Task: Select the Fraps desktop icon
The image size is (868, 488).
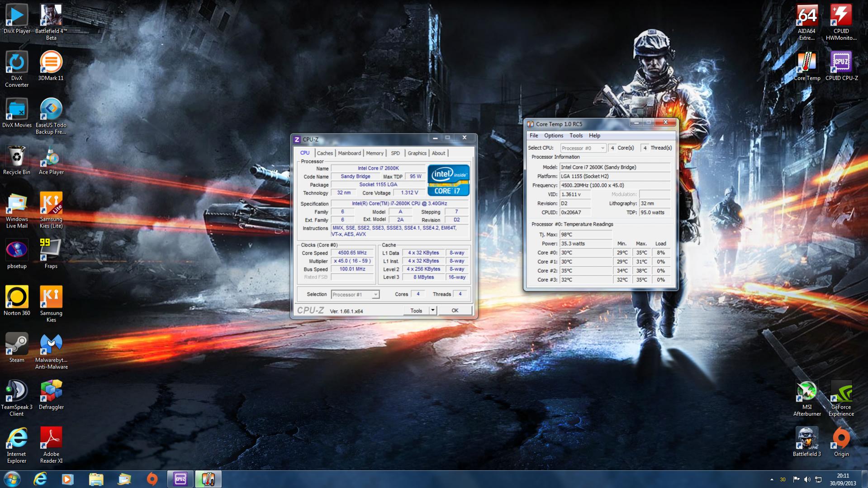Action: (x=51, y=254)
